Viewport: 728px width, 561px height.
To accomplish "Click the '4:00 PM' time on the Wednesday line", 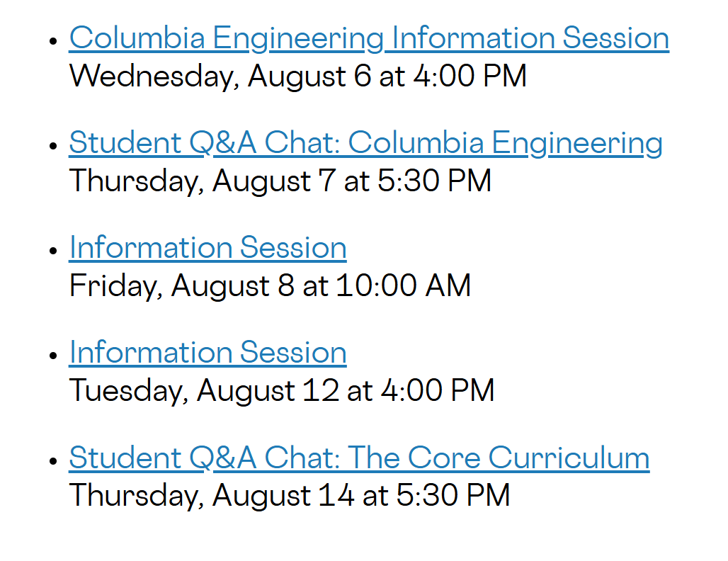I will pyautogui.click(x=470, y=76).
